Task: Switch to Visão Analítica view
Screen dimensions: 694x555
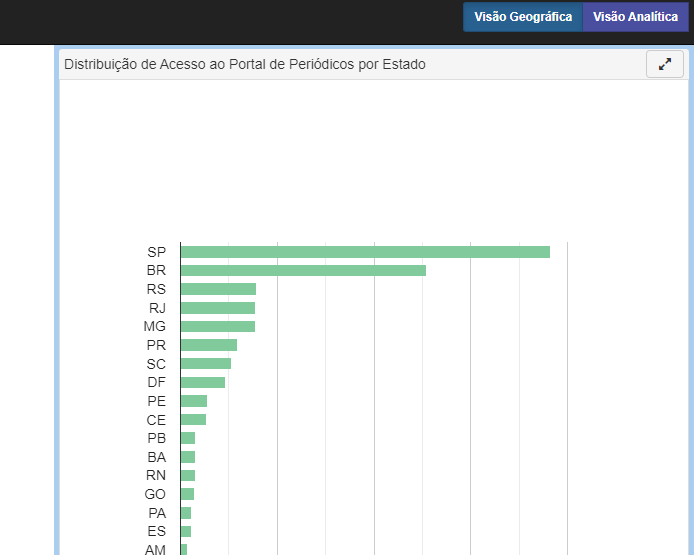Action: (635, 17)
